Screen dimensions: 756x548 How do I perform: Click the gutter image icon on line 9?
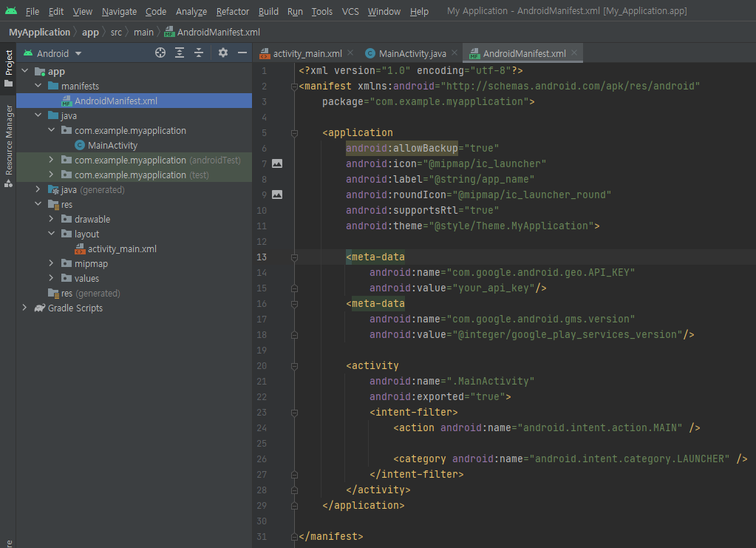click(277, 194)
